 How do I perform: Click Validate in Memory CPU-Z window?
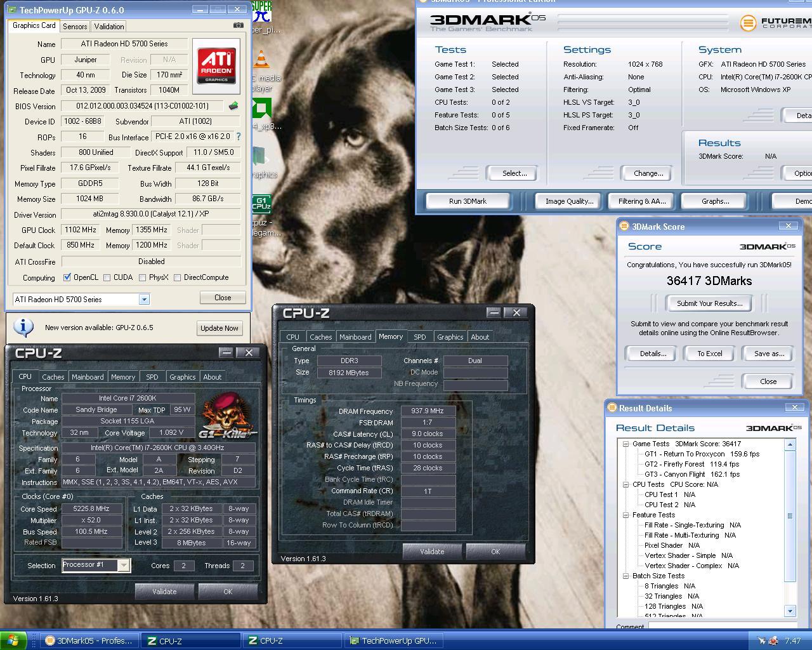point(432,552)
